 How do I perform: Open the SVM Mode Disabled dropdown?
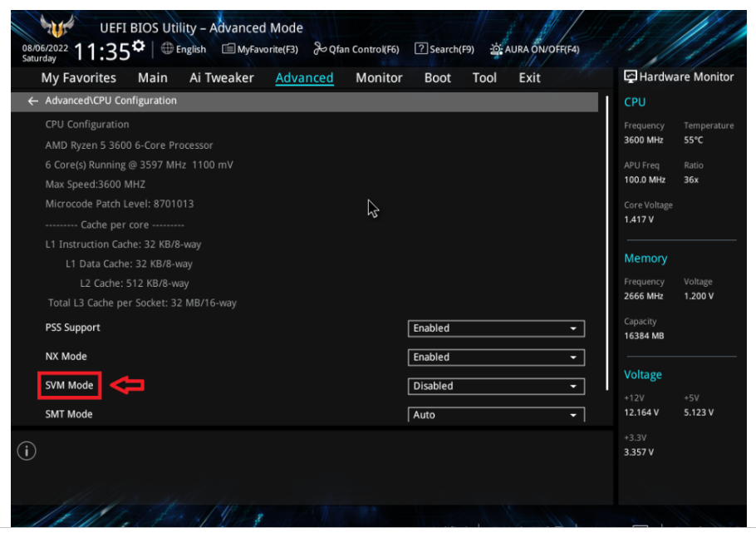[496, 386]
